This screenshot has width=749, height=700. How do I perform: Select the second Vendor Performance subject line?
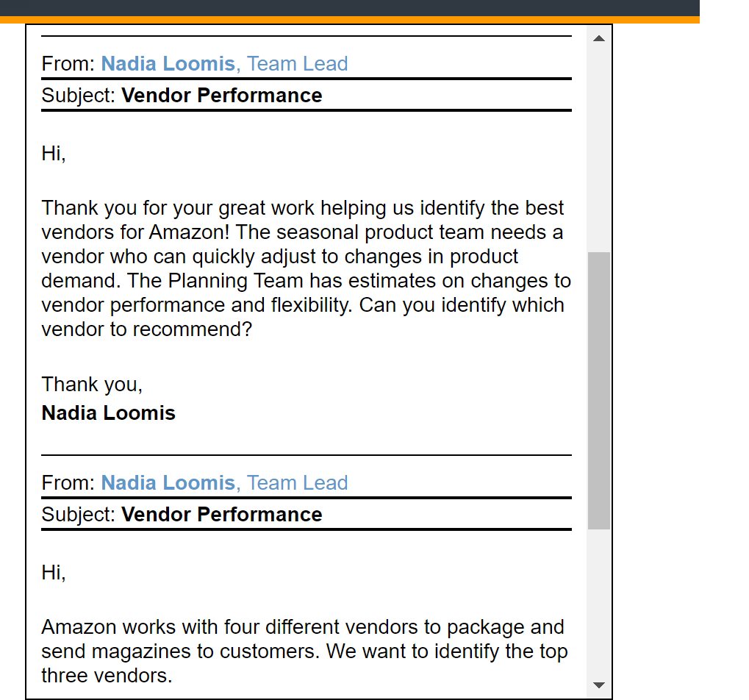222,514
